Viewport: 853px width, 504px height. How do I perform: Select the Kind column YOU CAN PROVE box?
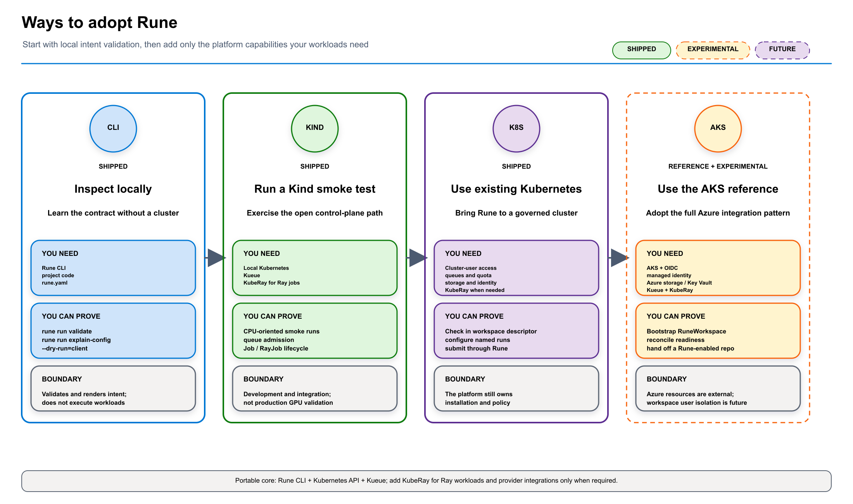pyautogui.click(x=315, y=331)
